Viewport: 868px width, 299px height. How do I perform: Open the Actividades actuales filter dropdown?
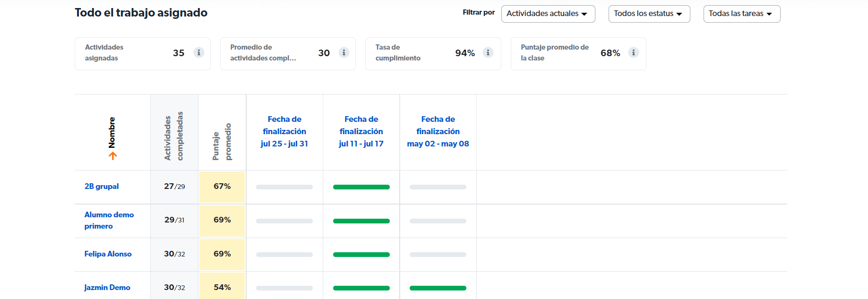[548, 14]
